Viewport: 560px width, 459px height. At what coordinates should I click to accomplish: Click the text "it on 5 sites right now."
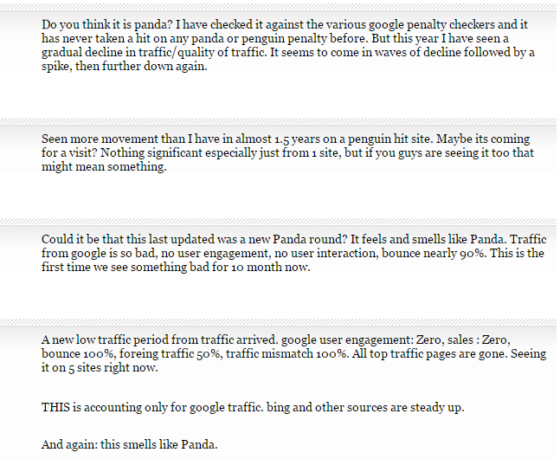[100, 368]
